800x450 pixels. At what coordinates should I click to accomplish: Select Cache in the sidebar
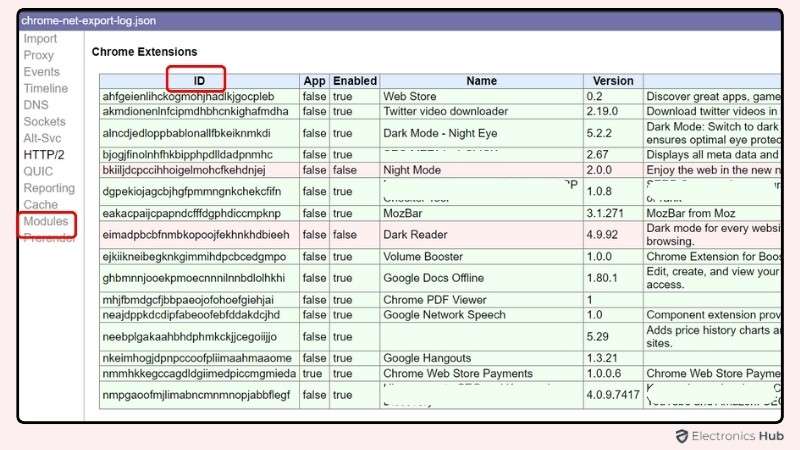(40, 205)
